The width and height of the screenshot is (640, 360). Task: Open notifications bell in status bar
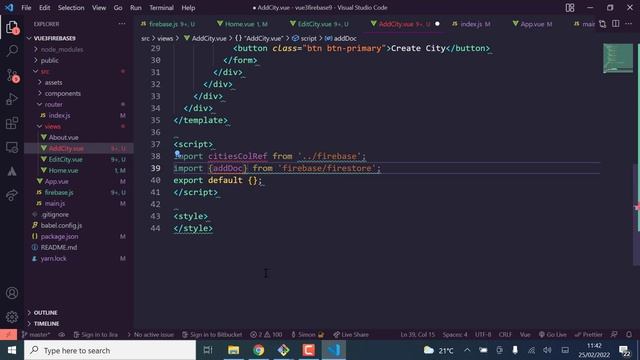click(629, 335)
